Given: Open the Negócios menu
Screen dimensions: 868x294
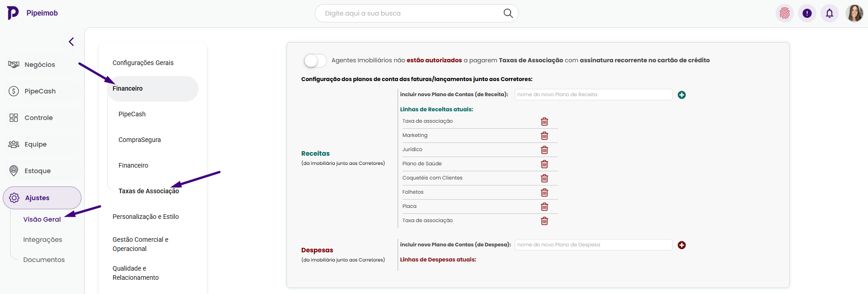Looking at the screenshot, I should (x=39, y=65).
